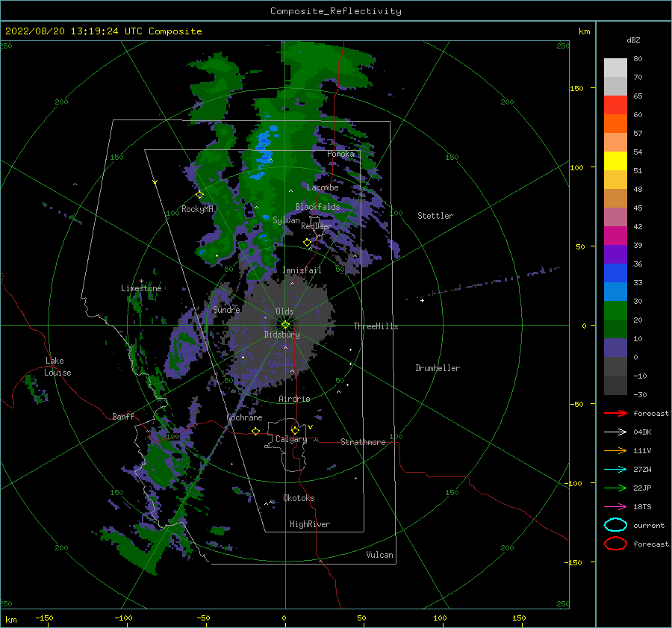Click the Strathmore label

click(x=363, y=442)
